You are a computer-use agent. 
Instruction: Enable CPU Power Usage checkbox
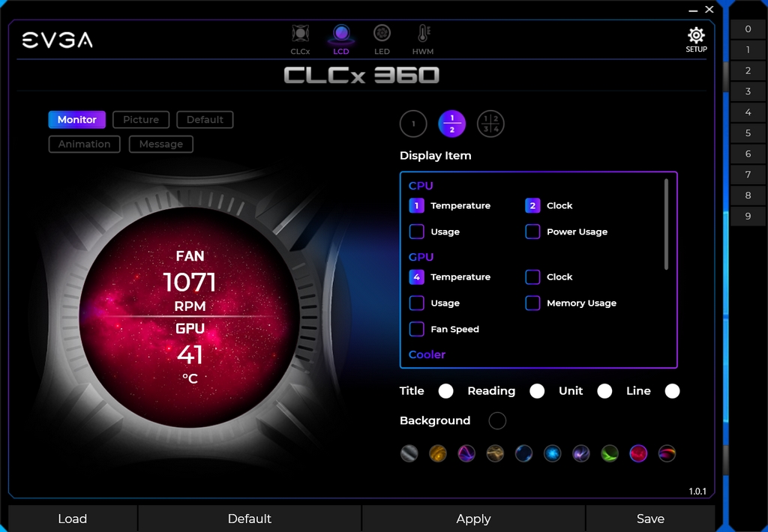(532, 232)
